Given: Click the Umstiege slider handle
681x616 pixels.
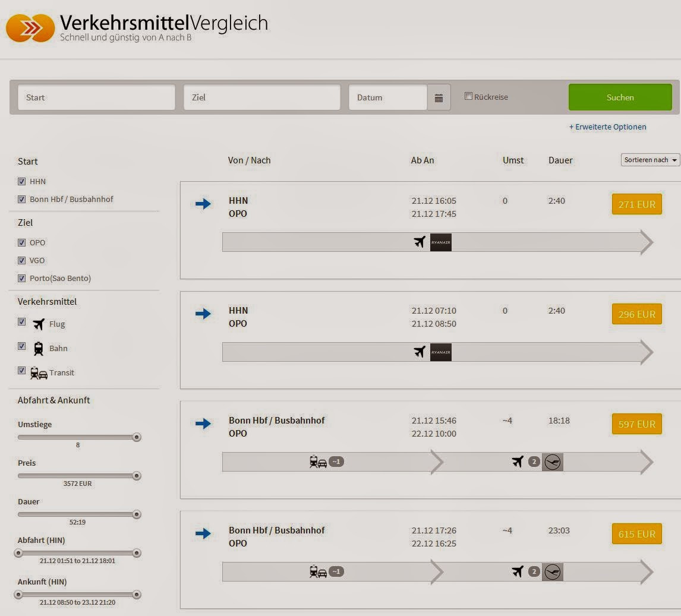Looking at the screenshot, I should 136,437.
